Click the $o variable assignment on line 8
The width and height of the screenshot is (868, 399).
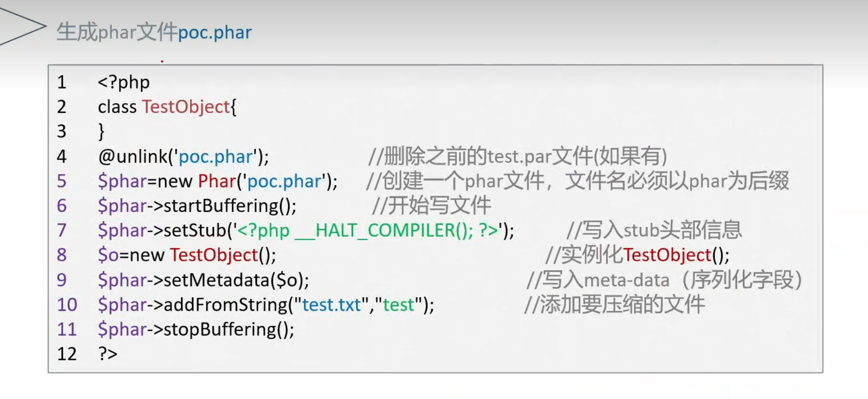109,255
